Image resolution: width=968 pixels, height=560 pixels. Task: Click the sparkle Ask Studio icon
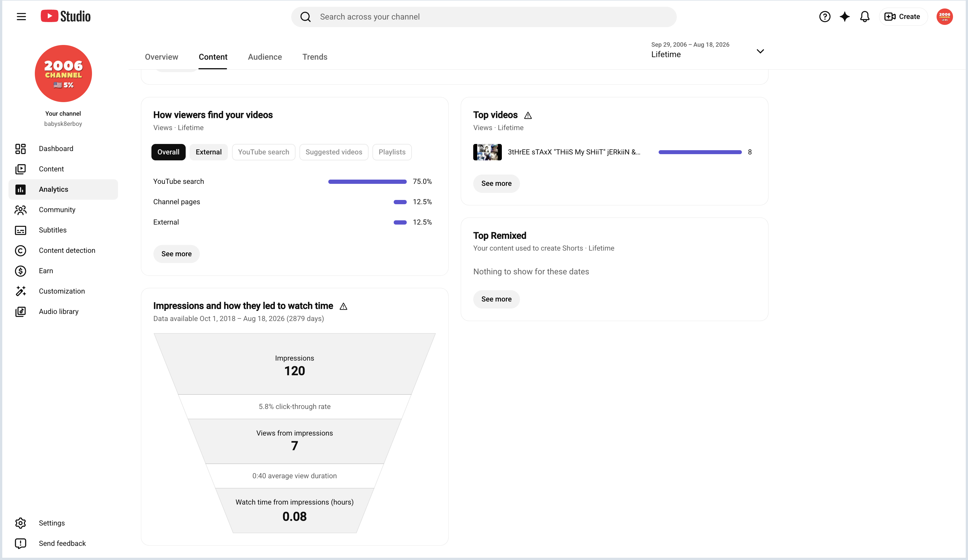tap(845, 16)
